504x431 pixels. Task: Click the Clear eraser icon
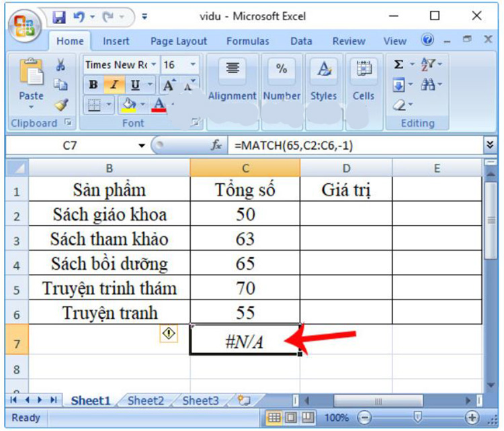click(399, 105)
